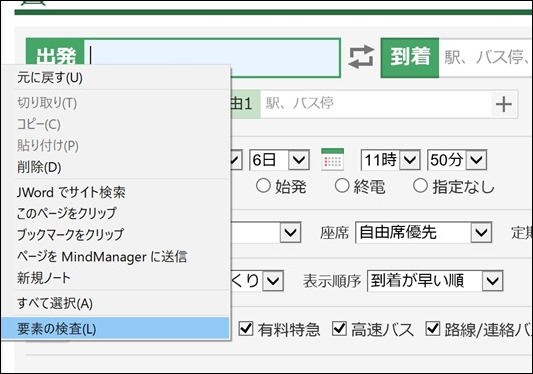Screen dimensions: 533x374
Task: Focus the 経由1 via station field
Action: point(376,104)
